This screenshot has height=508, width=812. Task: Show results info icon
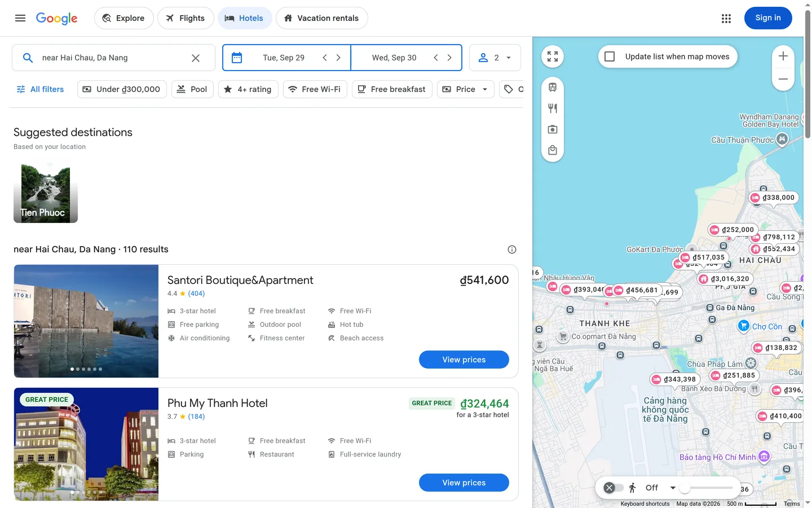(512, 249)
